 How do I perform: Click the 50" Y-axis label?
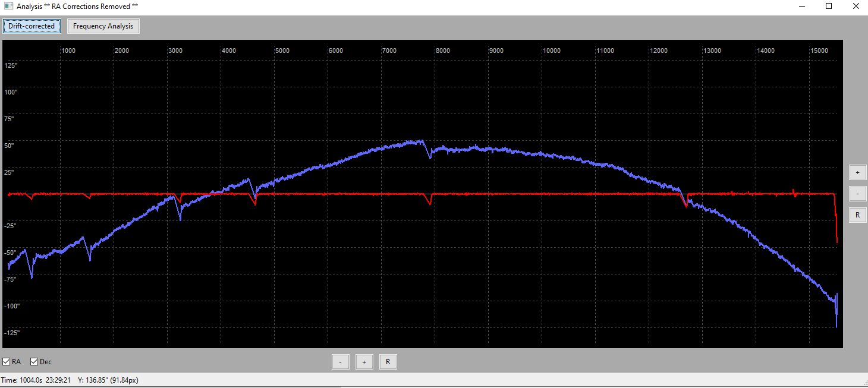[x=9, y=146]
